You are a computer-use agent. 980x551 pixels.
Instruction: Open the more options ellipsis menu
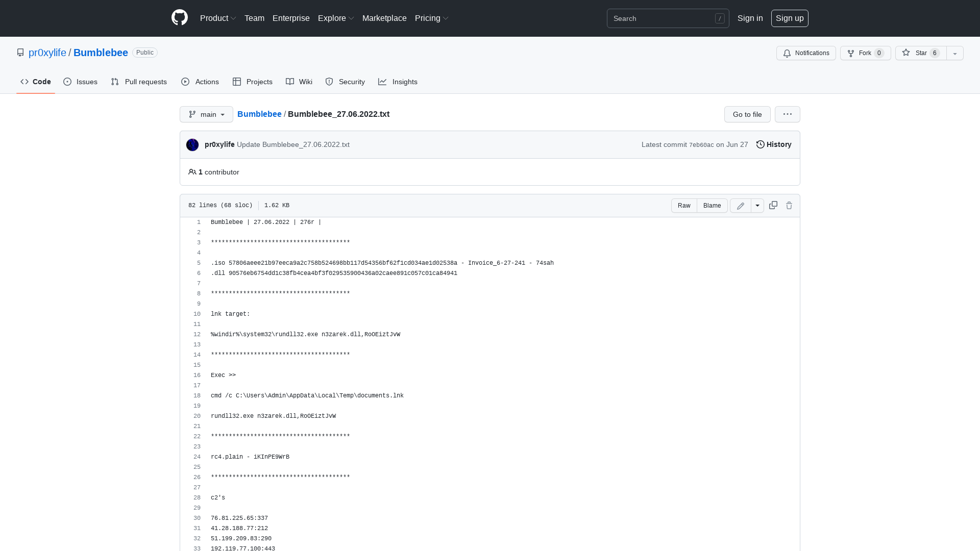787,114
